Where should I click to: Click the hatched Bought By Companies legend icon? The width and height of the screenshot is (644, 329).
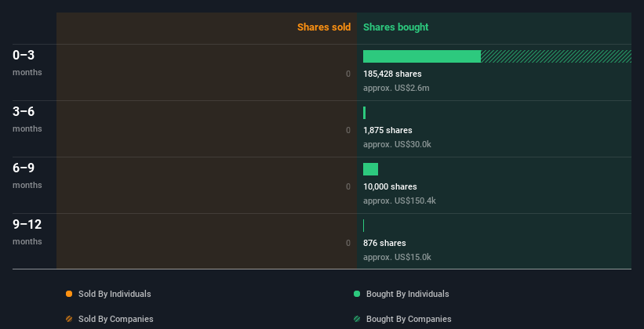357,319
